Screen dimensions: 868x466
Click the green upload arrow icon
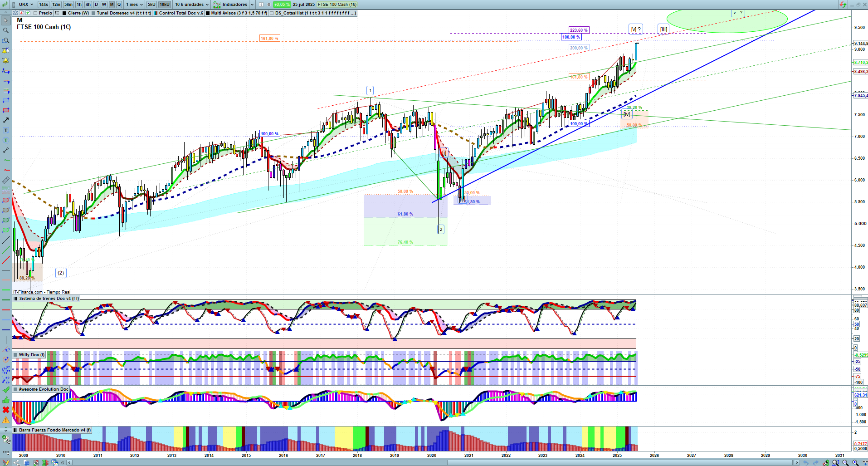pos(28,13)
